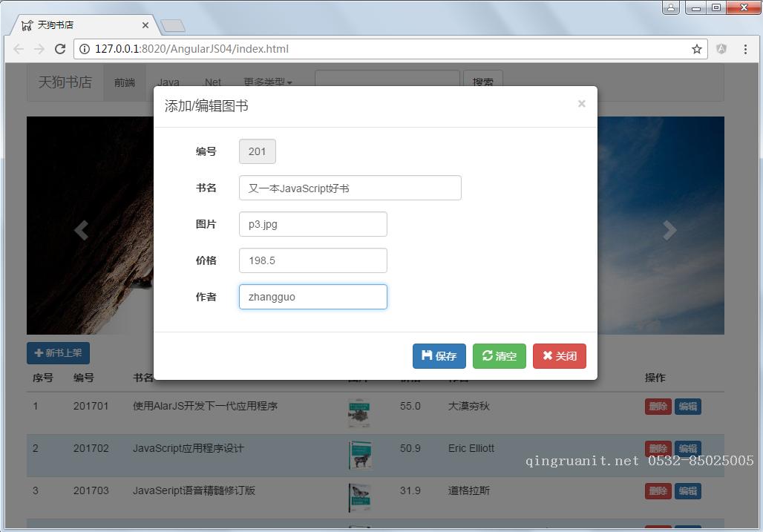Click cover thumbnail of JavaScript应用程序设计

(359, 455)
